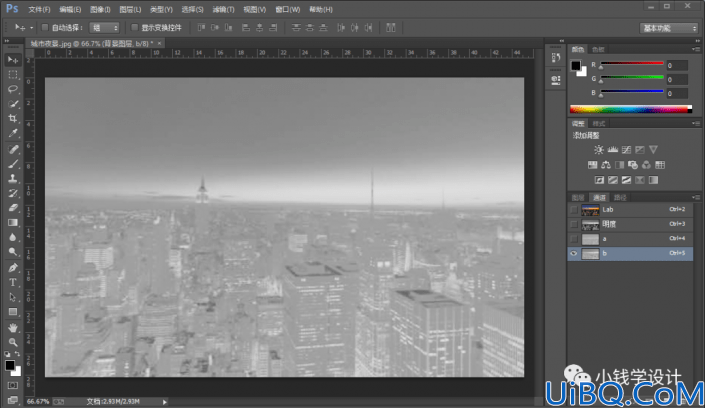Viewport: 705px width, 408px height.
Task: Select the Brush tool
Action: (x=13, y=164)
